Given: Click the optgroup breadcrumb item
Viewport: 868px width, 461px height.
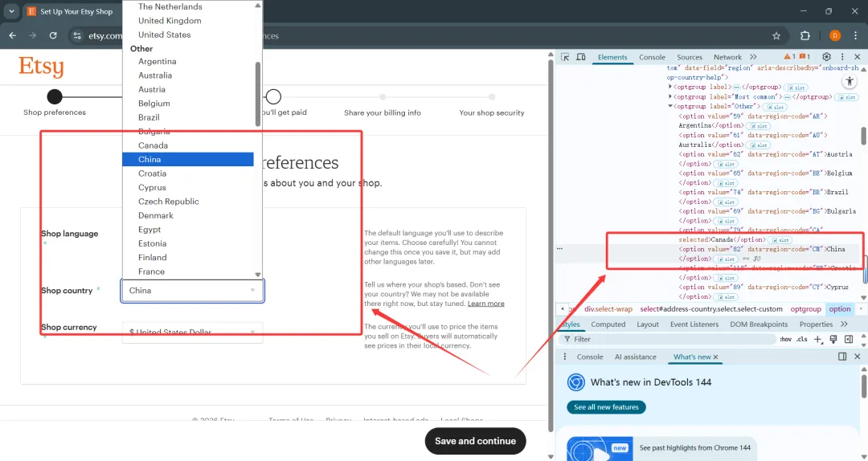Looking at the screenshot, I should [x=805, y=309].
